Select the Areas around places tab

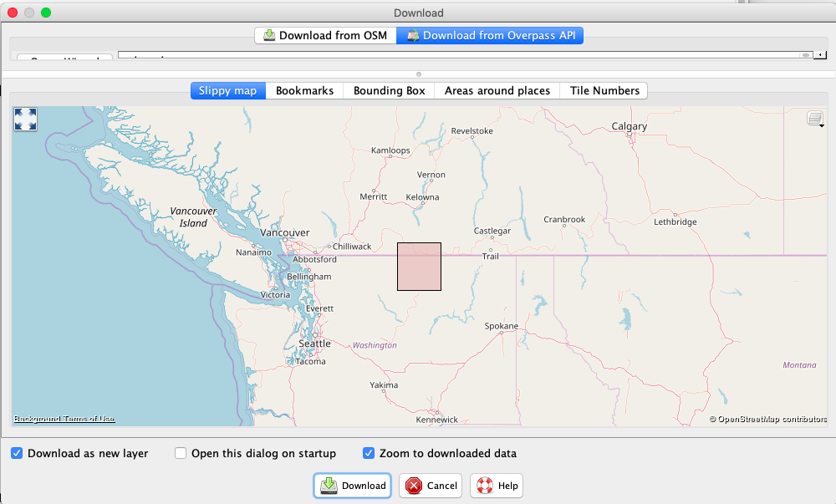point(497,90)
